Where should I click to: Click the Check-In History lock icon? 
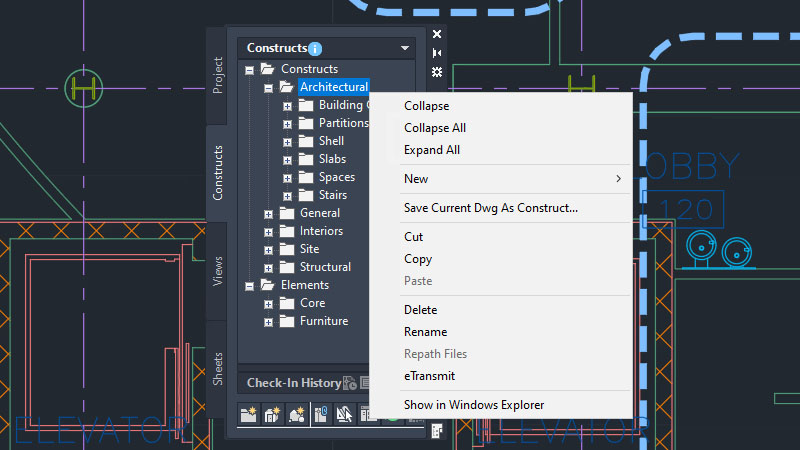pyautogui.click(x=349, y=383)
